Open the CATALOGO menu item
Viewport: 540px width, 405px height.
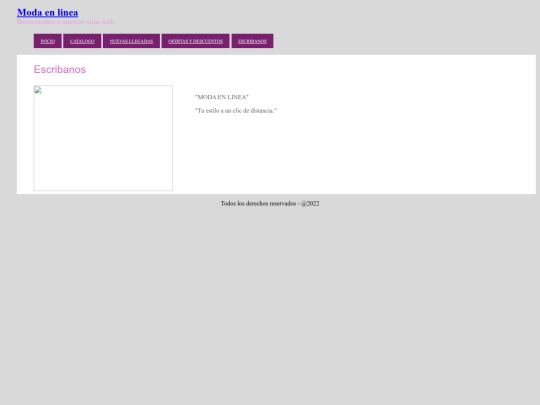(x=82, y=41)
